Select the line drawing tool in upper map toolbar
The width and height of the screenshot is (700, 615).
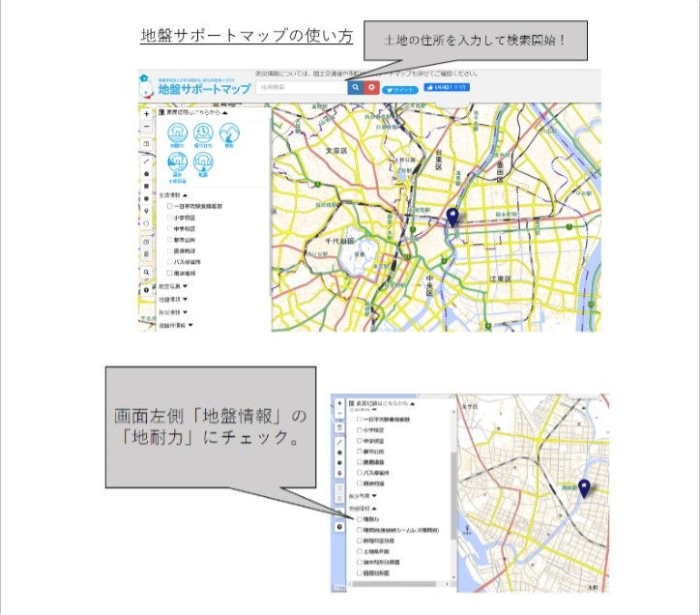point(146,161)
